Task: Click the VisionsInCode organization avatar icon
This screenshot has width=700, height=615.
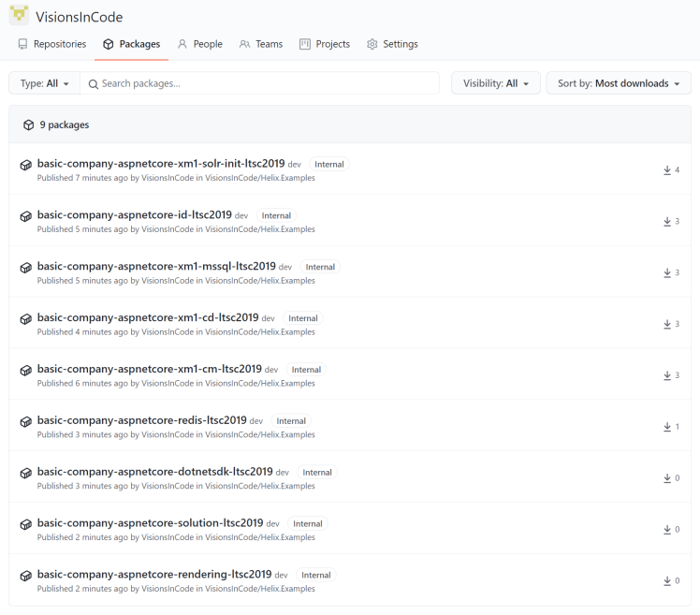Action: coord(19,15)
